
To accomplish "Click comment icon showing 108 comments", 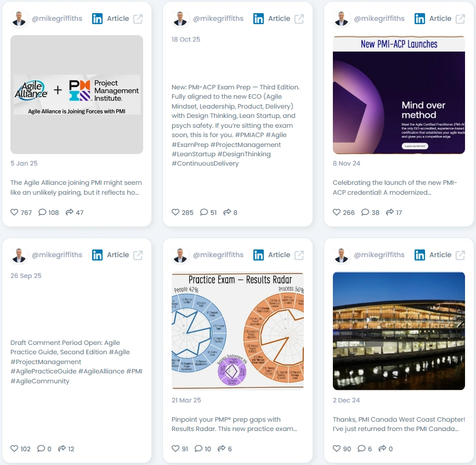I will pos(42,212).
